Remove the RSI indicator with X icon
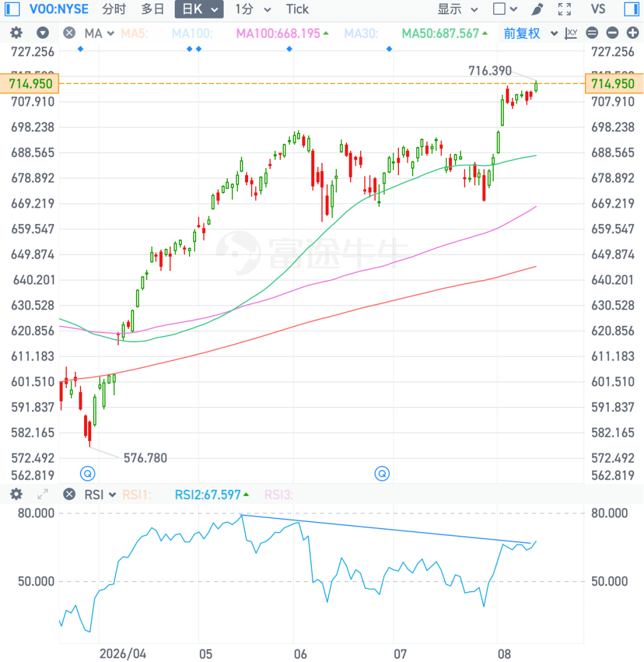 click(69, 494)
